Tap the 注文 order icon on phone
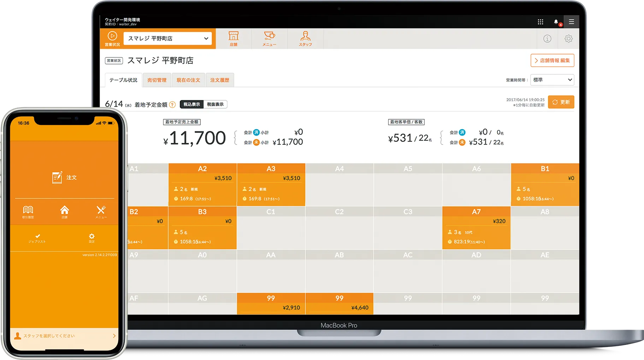Image resolution: width=644 pixels, height=360 pixels. coord(64,178)
